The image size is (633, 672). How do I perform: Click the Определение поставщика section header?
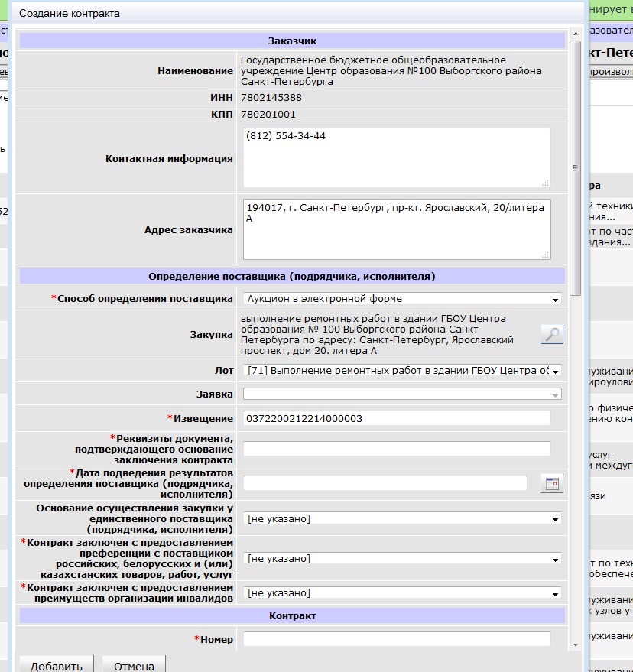292,277
